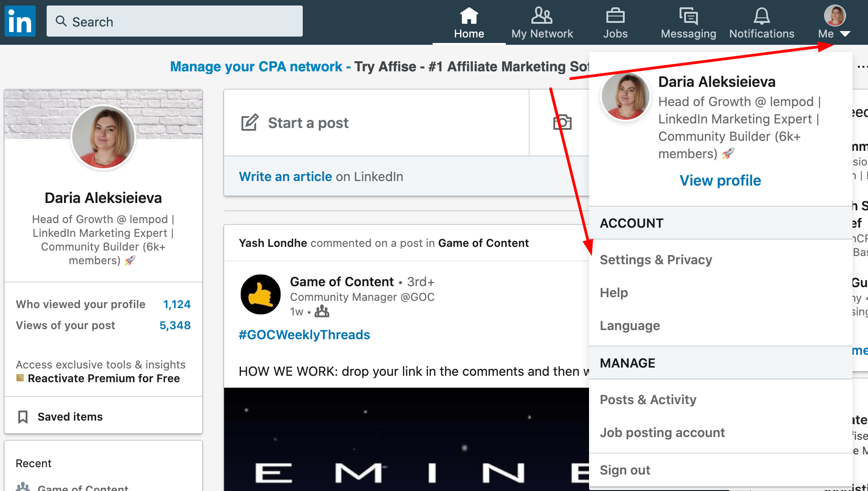Open the My Network tab
The image size is (868, 491).
542,23
